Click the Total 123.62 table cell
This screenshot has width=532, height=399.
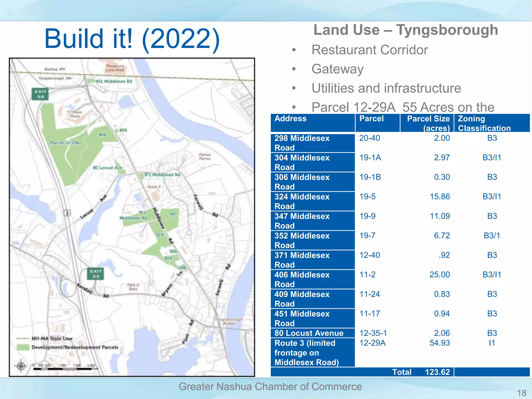pyautogui.click(x=421, y=372)
